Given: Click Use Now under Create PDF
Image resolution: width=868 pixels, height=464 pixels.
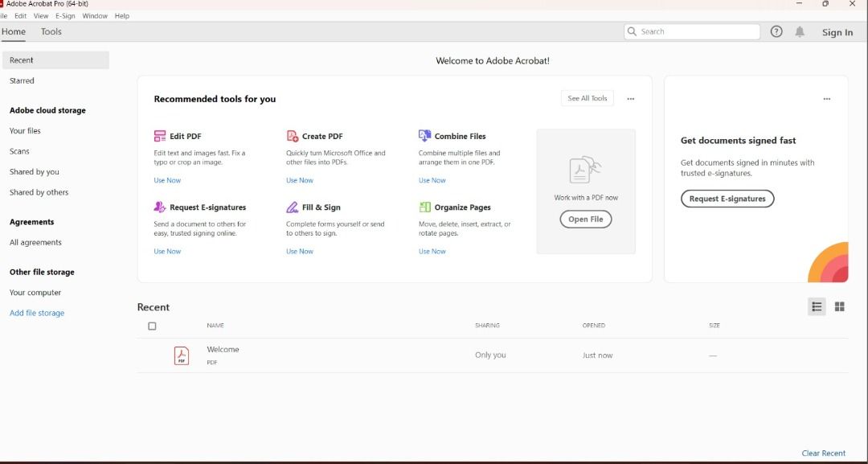Looking at the screenshot, I should 300,180.
